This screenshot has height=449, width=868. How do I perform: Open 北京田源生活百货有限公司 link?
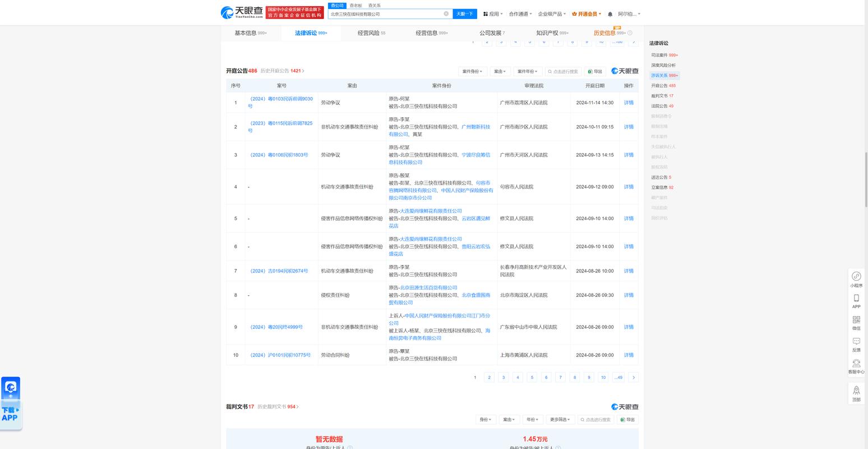tap(428, 288)
